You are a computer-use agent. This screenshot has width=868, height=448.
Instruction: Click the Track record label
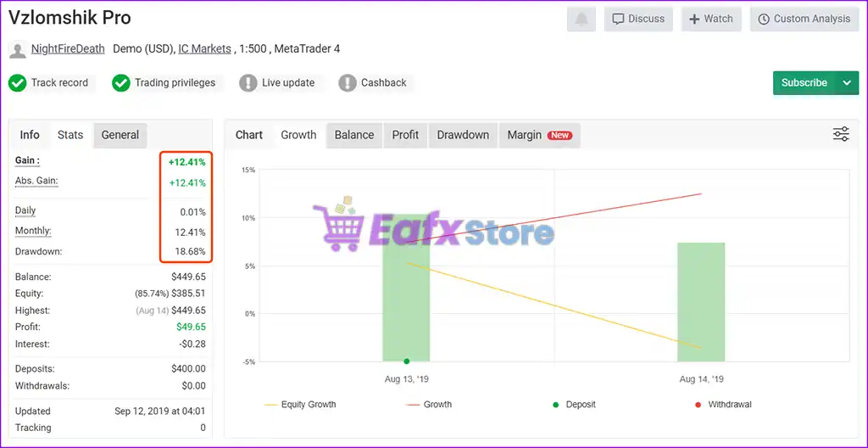(59, 83)
